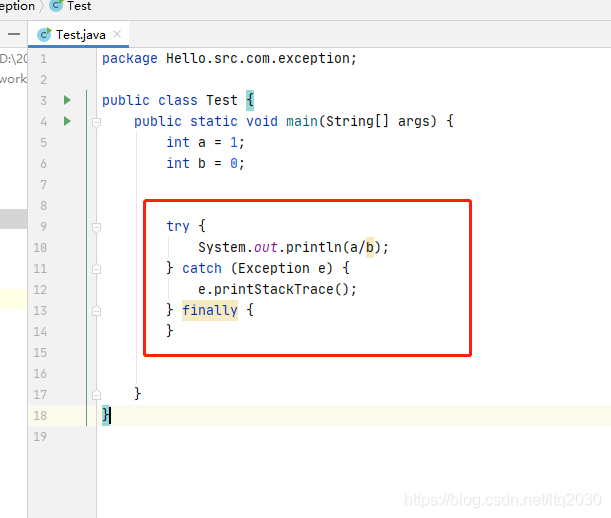Click the 'exception' breadcrumb segment at top left
Screen dimensions: 611x518
[17, 6]
